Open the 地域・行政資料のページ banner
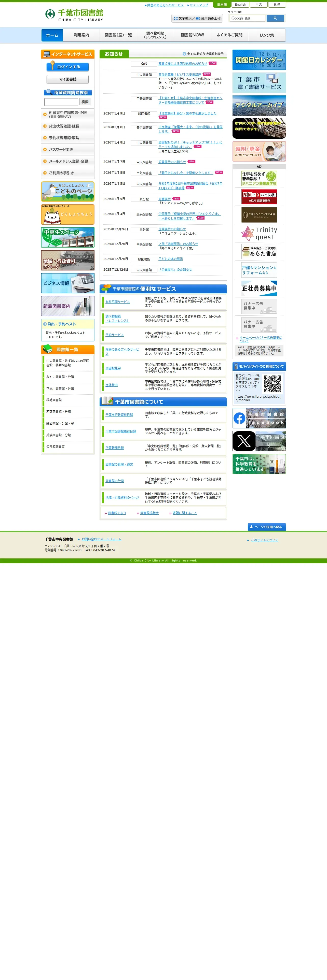This screenshot has width=327, height=980. point(68,260)
